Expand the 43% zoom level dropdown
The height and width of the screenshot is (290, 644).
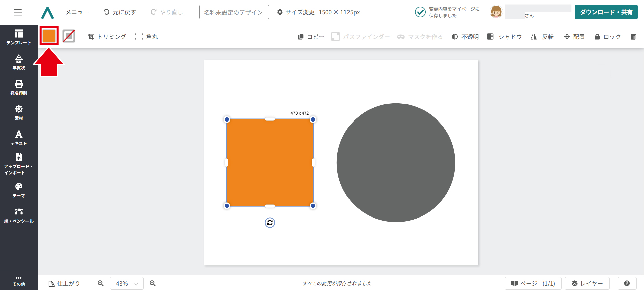tap(127, 284)
